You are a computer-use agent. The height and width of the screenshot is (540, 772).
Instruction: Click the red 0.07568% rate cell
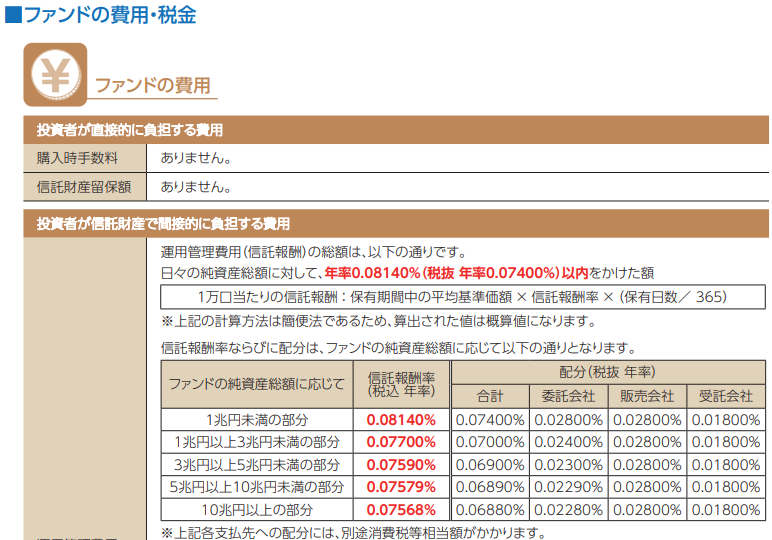(x=401, y=509)
